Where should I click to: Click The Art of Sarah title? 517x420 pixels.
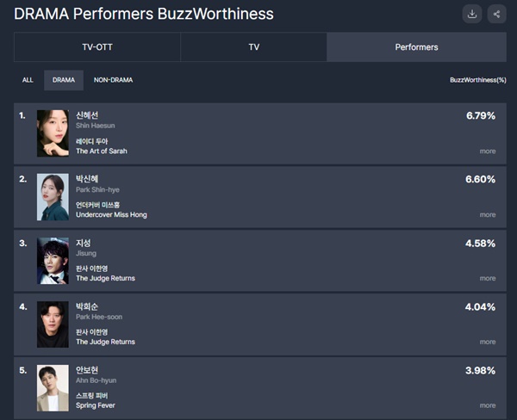(x=105, y=151)
